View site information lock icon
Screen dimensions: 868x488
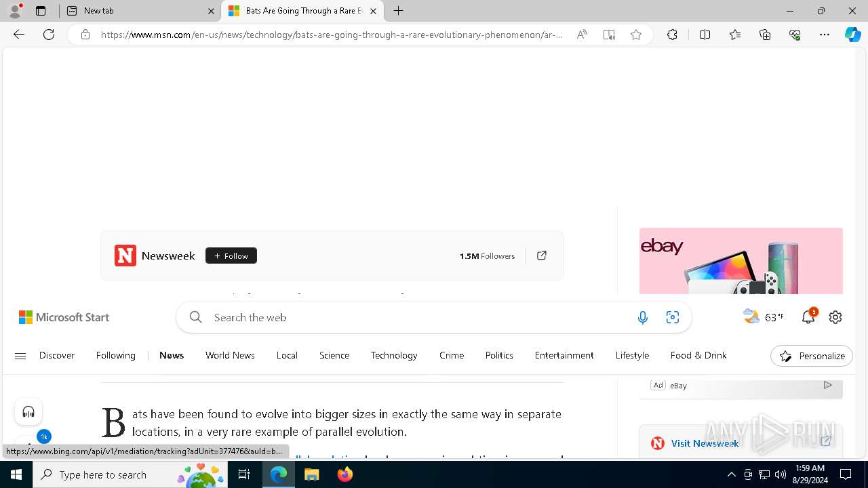(85, 35)
